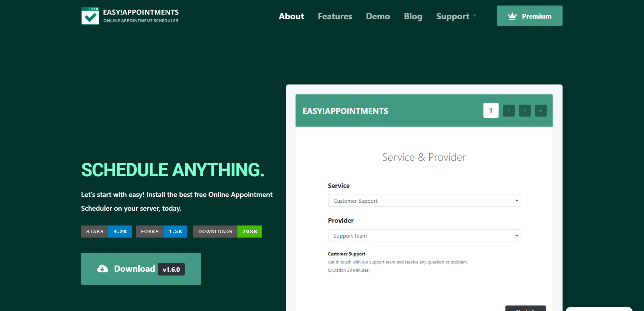The height and width of the screenshot is (311, 644).
Task: Select step 4 in booking wizard
Action: [x=540, y=111]
